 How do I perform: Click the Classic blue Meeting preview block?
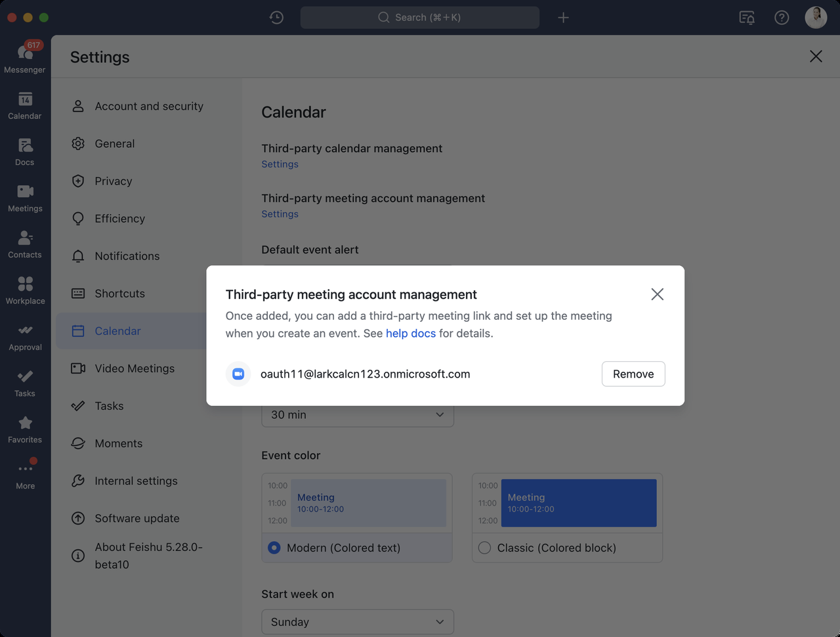(x=578, y=502)
